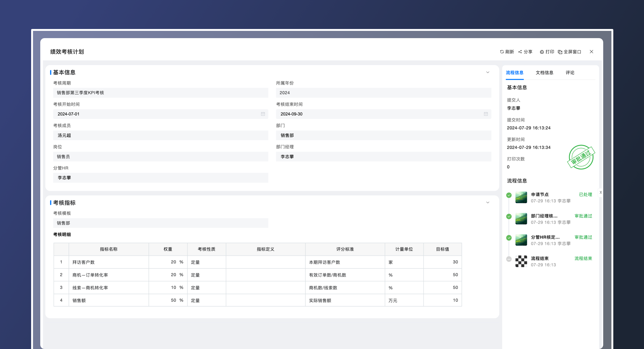Select the 流程信息 tab
Screen dimensions: 644x349
(514, 73)
